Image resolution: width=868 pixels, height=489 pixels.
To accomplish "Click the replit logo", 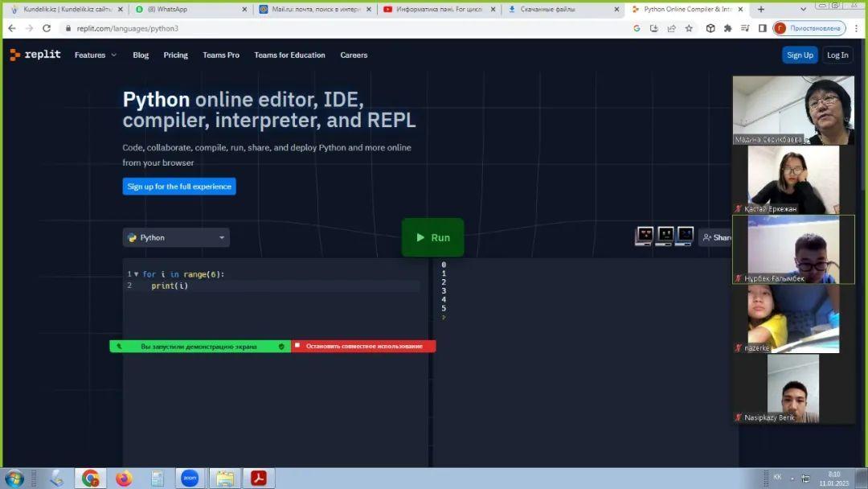I will [x=35, y=54].
